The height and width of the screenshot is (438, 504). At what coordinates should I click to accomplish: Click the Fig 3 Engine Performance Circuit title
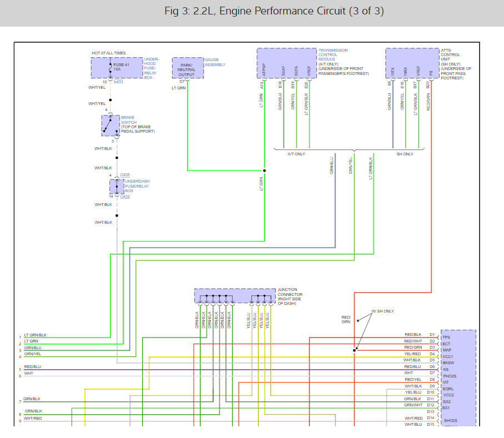[x=274, y=11]
